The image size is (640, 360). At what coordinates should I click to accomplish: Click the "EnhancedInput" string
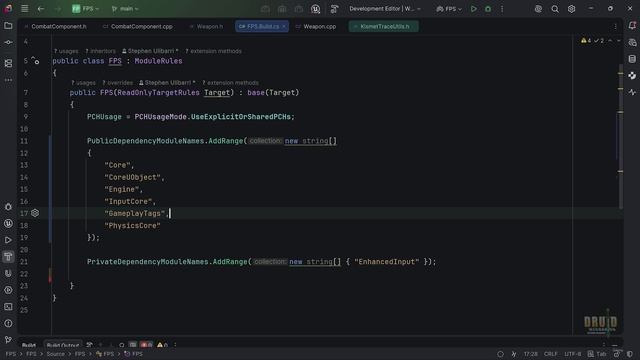(x=387, y=262)
